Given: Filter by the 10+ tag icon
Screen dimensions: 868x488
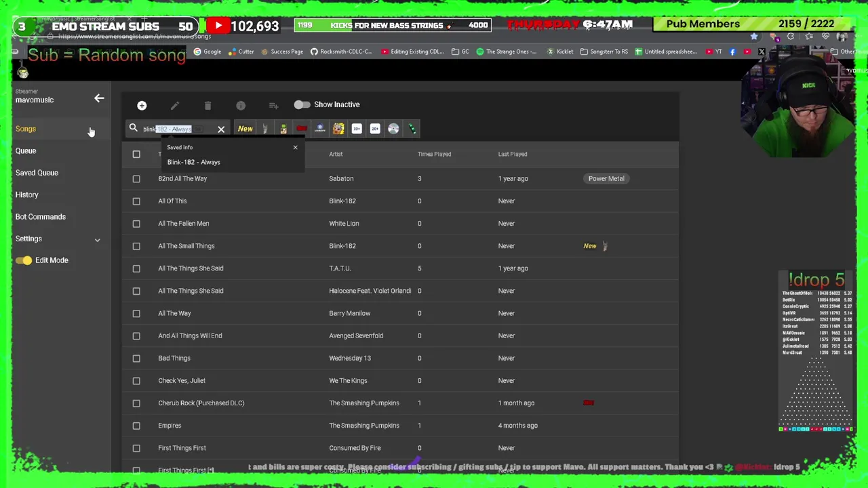Looking at the screenshot, I should point(357,129).
